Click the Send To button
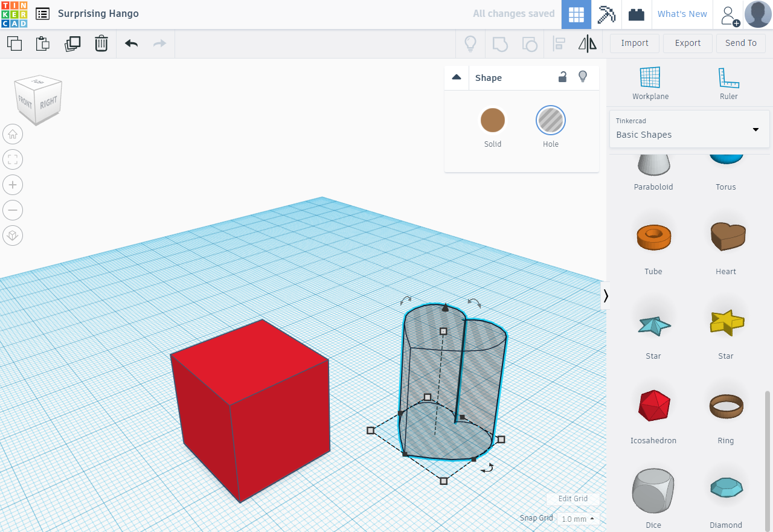This screenshot has height=532, width=773. point(741,43)
